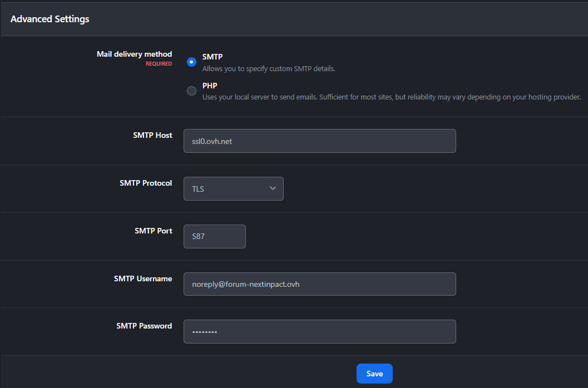
Task: Click into the SMTP Host field
Action: pos(319,141)
